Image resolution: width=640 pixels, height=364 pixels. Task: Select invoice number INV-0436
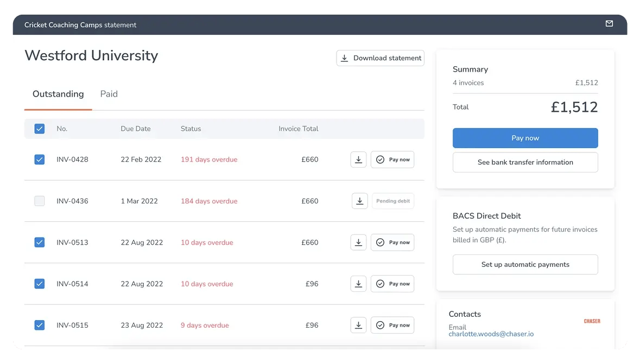click(72, 201)
